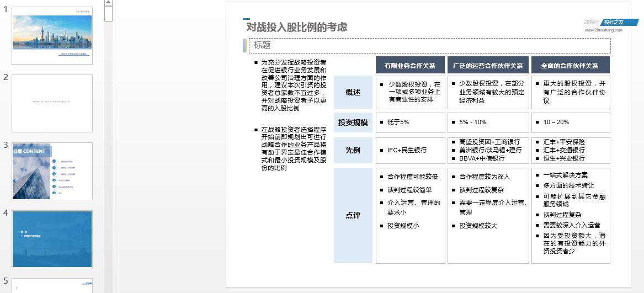Click bullet 谈判过程较复杂
The height and width of the screenshot is (293, 644).
(481, 190)
